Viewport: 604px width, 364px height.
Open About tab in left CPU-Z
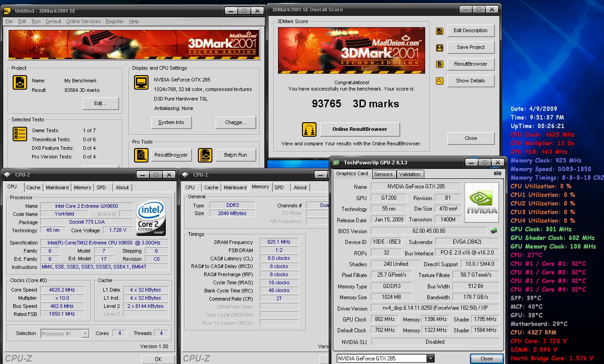click(122, 187)
